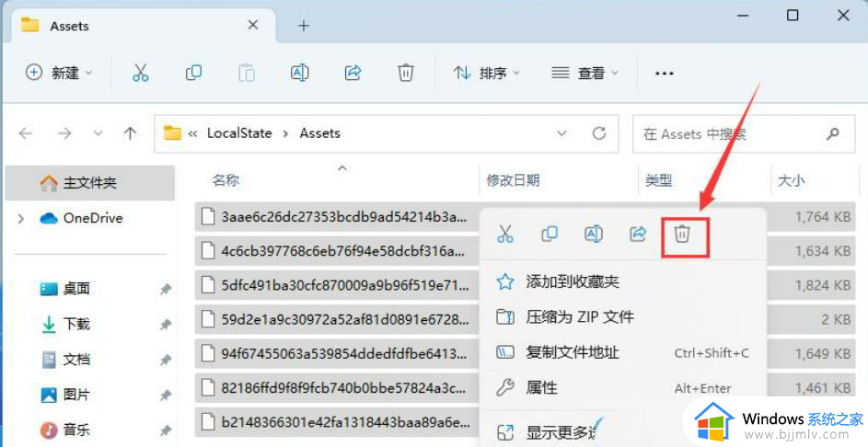The height and width of the screenshot is (447, 868).
Task: Go forward with the right arrow
Action: pos(64,133)
